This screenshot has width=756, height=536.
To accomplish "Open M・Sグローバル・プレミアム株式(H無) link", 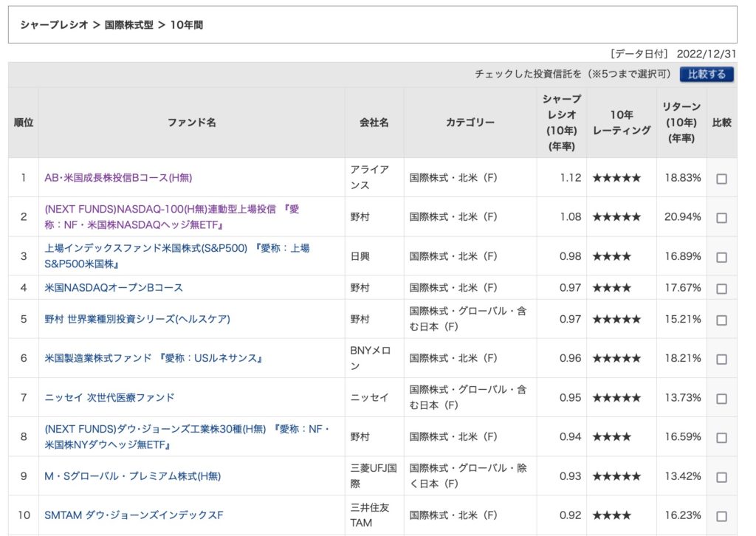I will point(132,476).
